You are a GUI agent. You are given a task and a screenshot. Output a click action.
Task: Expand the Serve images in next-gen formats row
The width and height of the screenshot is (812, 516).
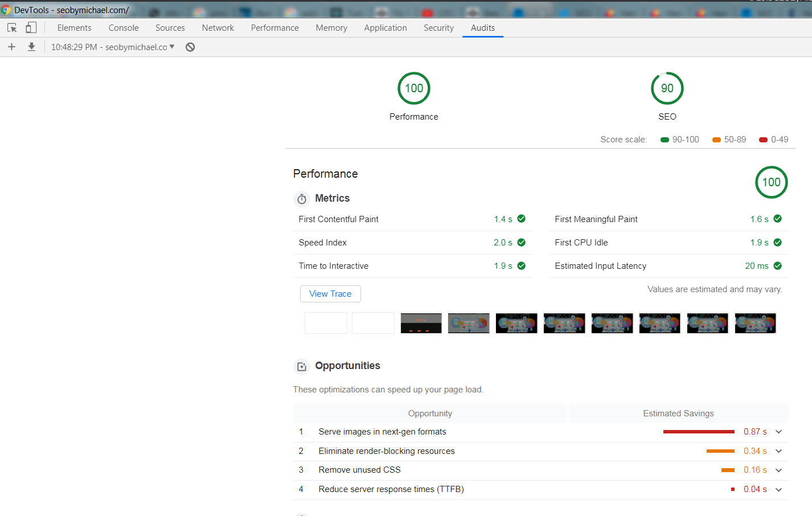click(779, 432)
